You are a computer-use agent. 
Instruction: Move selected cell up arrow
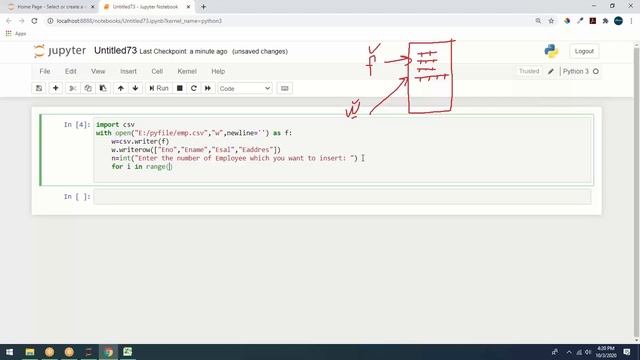point(120,88)
